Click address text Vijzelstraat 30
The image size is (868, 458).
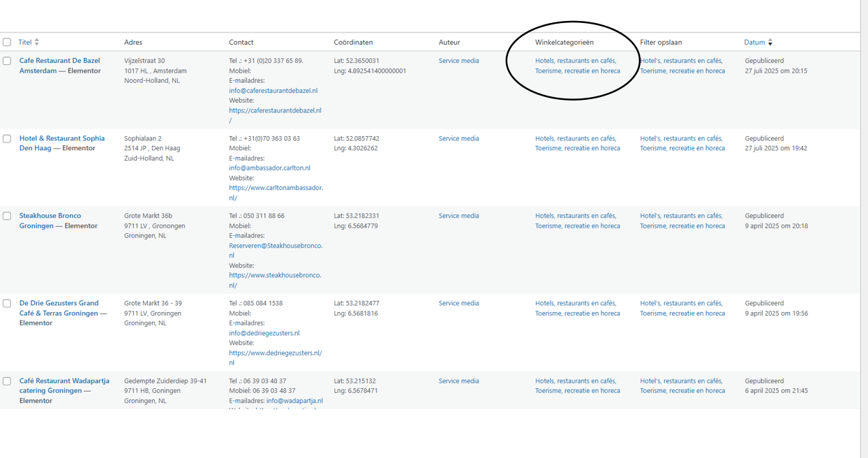(144, 61)
